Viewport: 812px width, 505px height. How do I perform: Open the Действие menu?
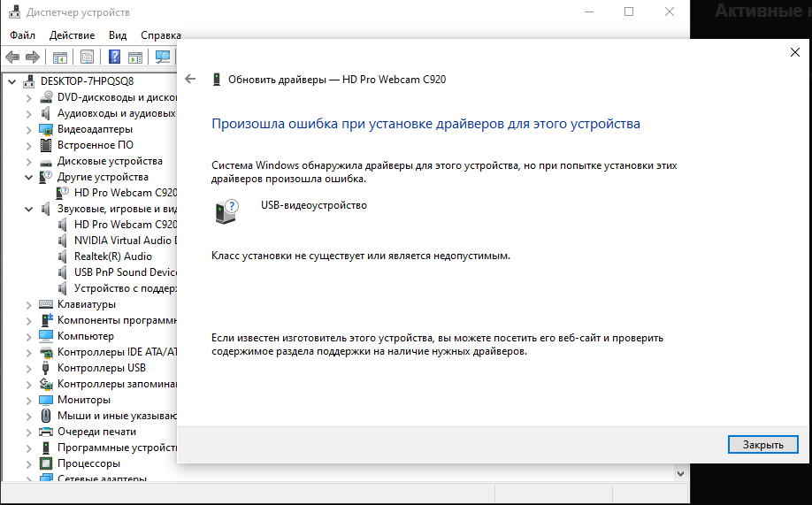(72, 35)
